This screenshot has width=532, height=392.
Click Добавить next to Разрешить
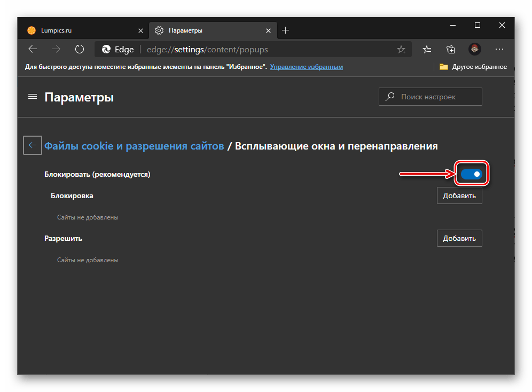pyautogui.click(x=459, y=238)
